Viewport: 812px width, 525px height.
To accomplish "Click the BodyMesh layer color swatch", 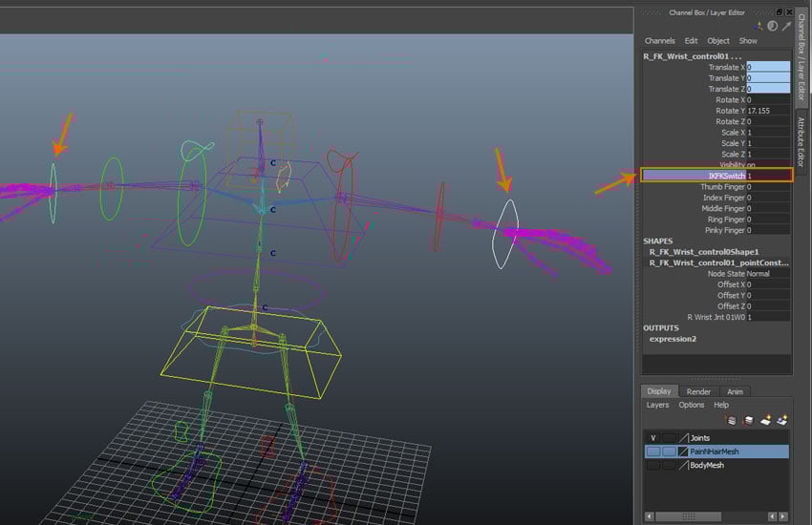I will coord(682,465).
